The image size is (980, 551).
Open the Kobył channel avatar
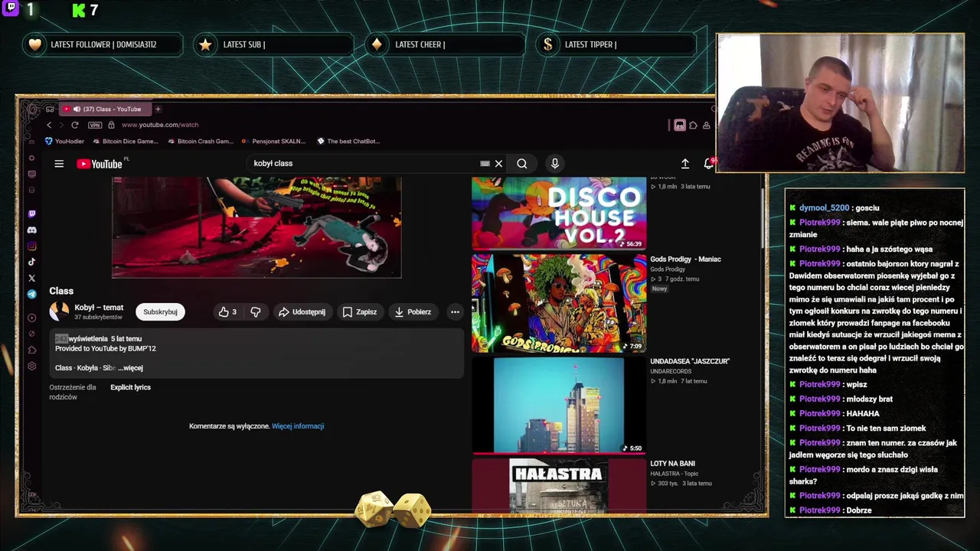59,311
